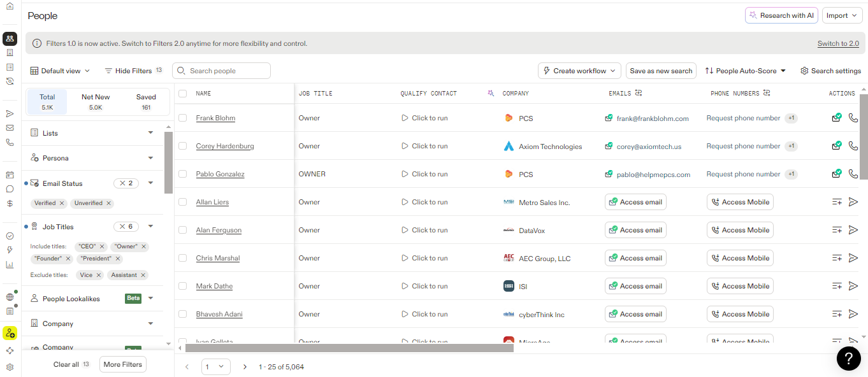The width and height of the screenshot is (868, 377).
Task: Click send icon for Allan Liers
Action: point(853,202)
